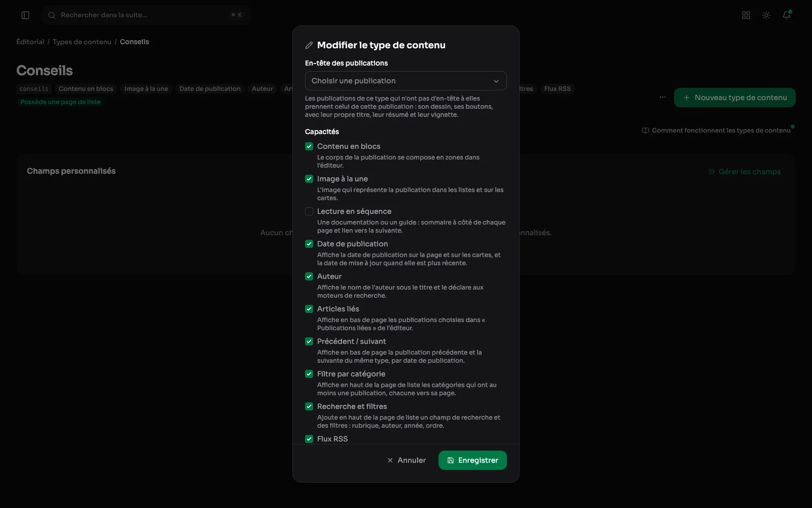Viewport: 812px width, 508px height.
Task: Uncheck Date de publication capability
Action: pos(309,244)
